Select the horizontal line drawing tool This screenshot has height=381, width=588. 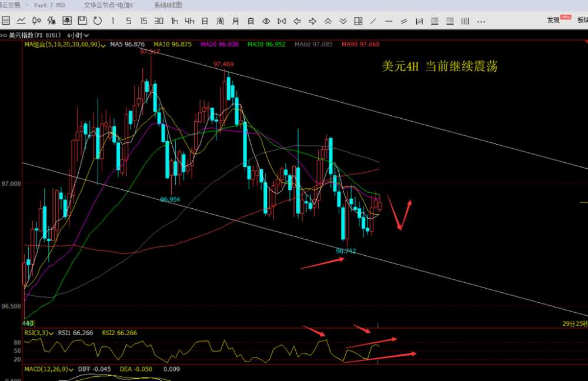[x=389, y=21]
